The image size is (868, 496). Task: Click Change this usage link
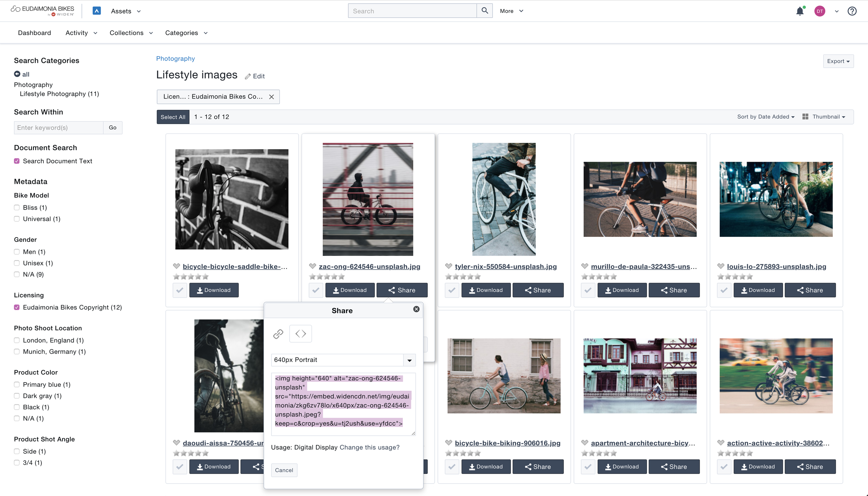[369, 447]
